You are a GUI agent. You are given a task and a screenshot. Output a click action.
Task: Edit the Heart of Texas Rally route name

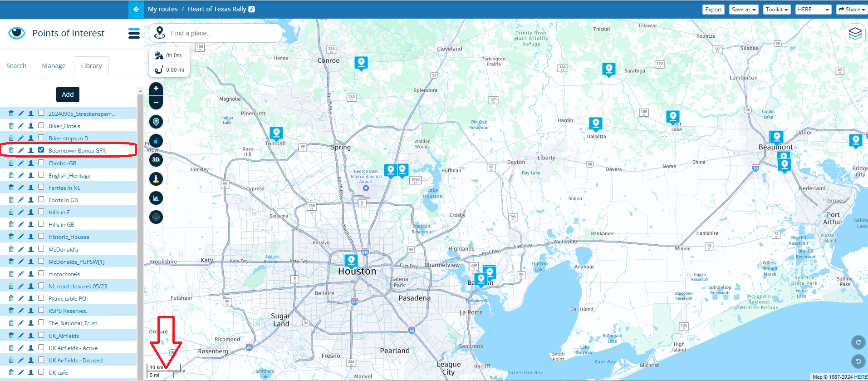252,9
